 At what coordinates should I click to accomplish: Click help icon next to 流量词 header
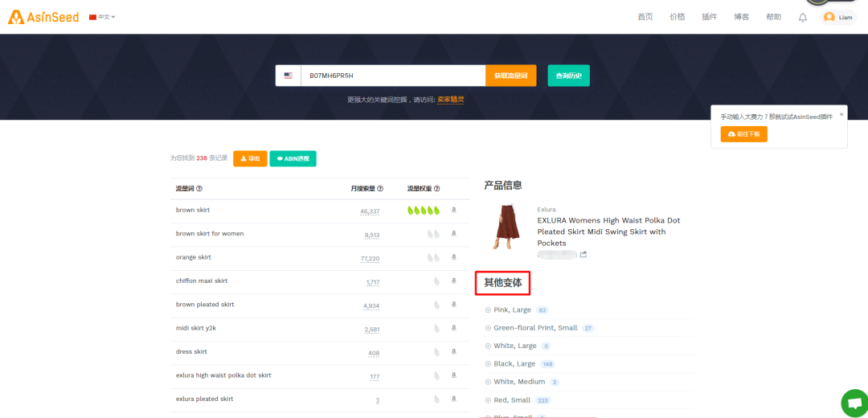coord(199,189)
